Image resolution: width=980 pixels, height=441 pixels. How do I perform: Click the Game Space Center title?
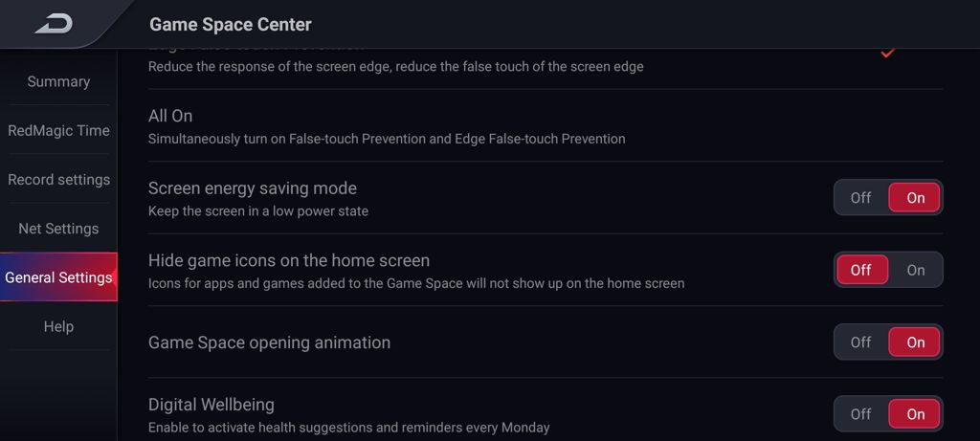click(x=230, y=24)
